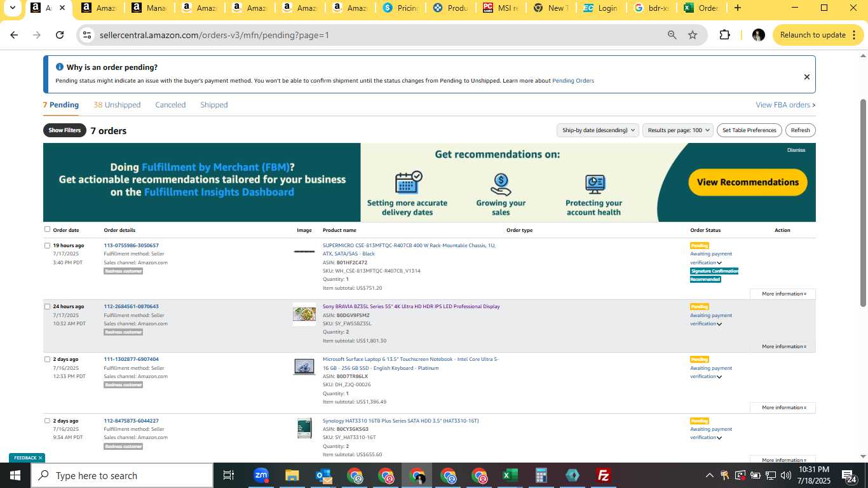Click Set Table Preferences button
Viewport: 868px width, 488px height.
(749, 130)
